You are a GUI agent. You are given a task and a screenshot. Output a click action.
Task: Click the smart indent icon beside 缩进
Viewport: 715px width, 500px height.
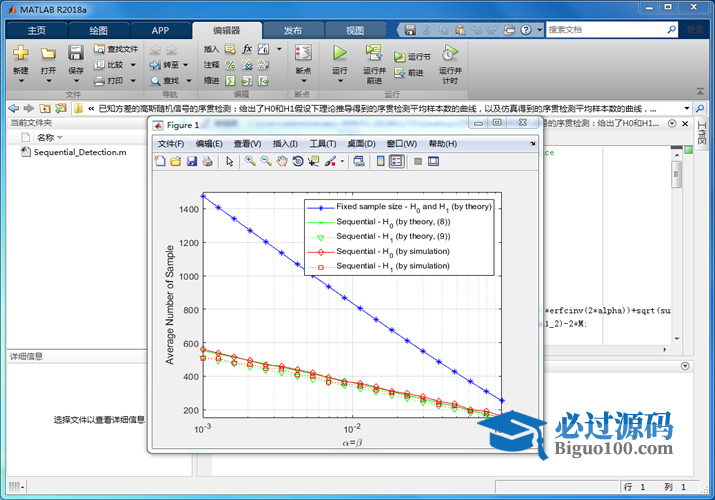[231, 81]
